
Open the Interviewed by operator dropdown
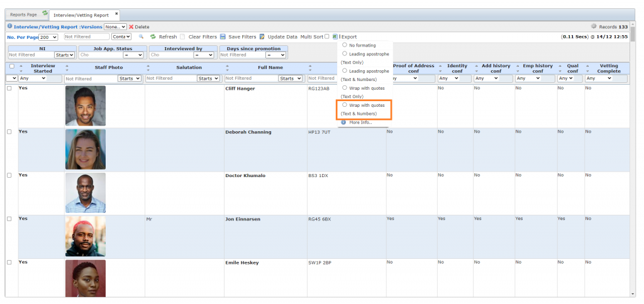pyautogui.click(x=204, y=55)
